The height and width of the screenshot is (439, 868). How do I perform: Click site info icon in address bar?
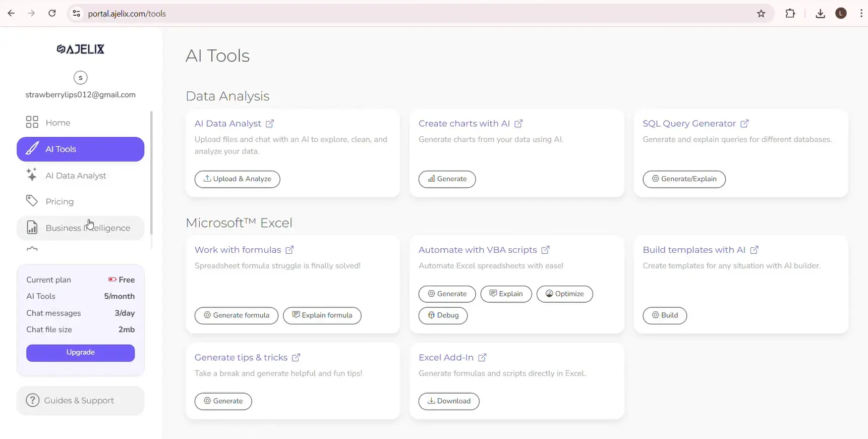pyautogui.click(x=77, y=14)
